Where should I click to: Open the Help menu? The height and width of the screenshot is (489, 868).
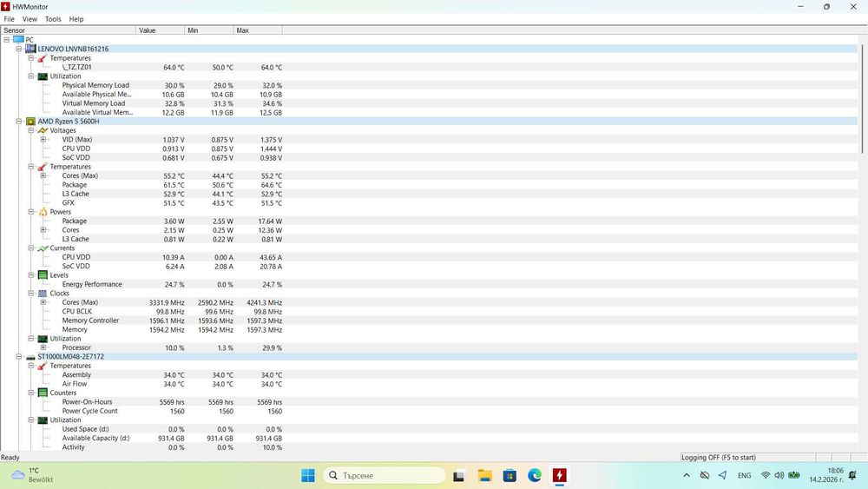pyautogui.click(x=76, y=19)
